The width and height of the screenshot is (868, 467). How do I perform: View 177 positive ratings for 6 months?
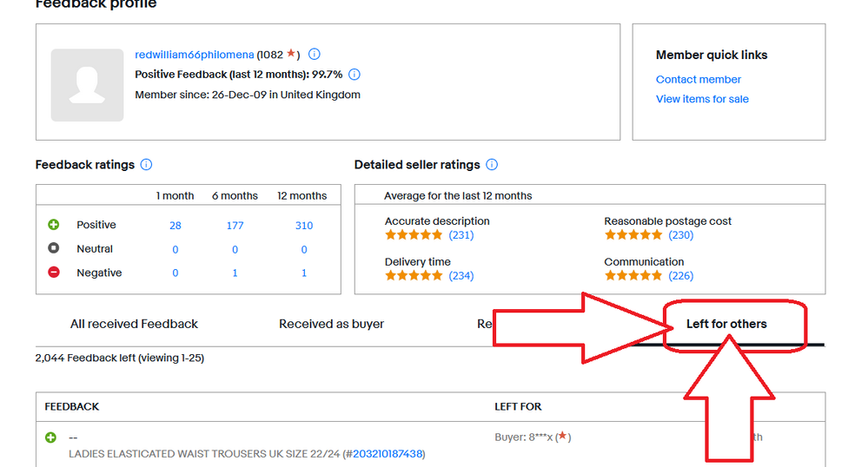pos(235,226)
